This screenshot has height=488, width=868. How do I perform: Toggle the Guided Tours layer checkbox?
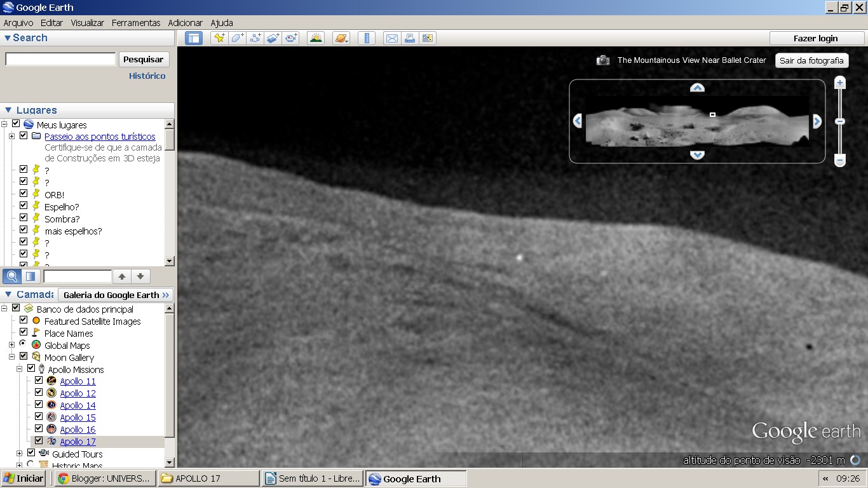pyautogui.click(x=31, y=453)
